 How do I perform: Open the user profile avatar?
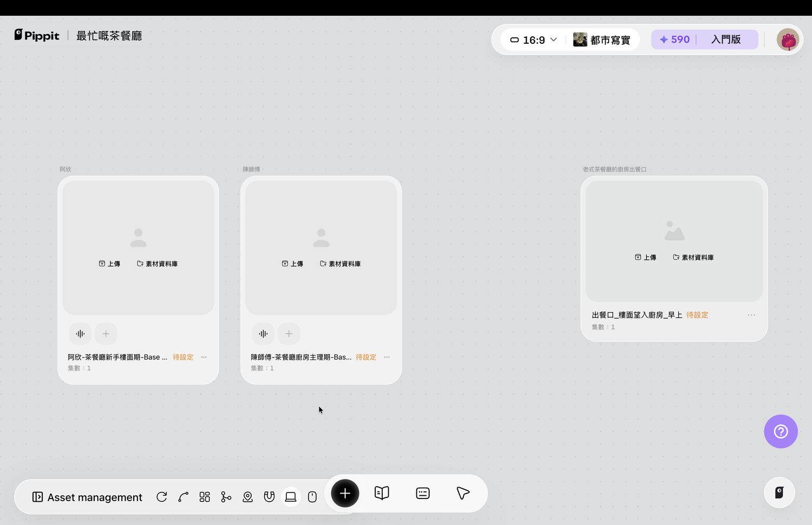(788, 40)
